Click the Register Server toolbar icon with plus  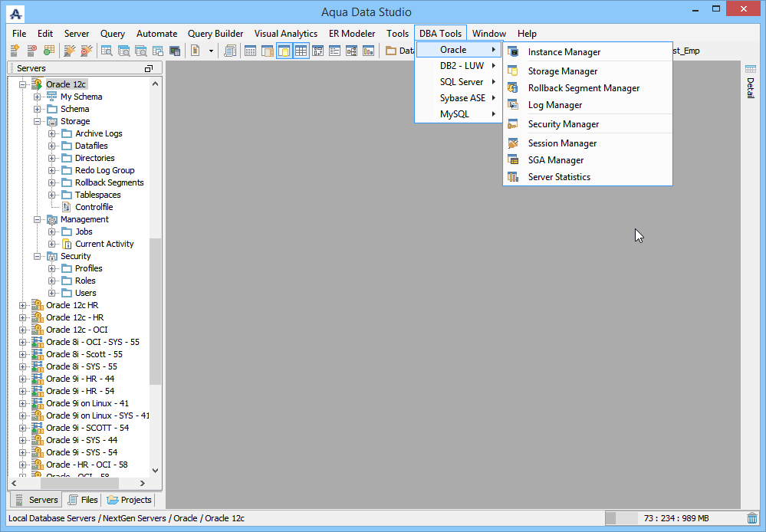[x=15, y=51]
